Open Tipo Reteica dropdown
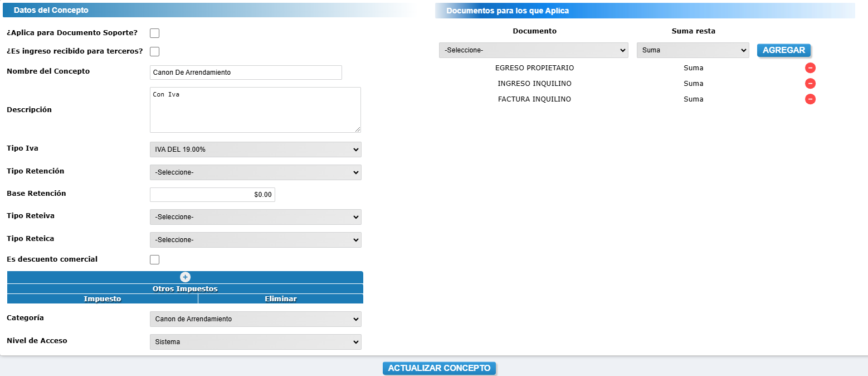Viewport: 868px width, 376px height. pyautogui.click(x=255, y=240)
